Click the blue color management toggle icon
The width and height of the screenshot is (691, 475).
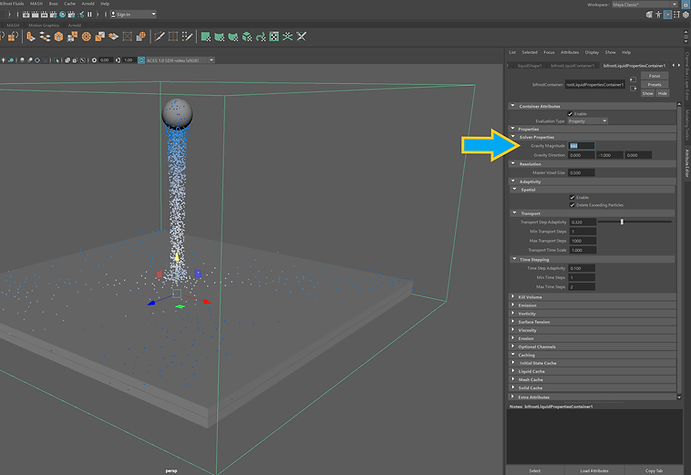141,60
